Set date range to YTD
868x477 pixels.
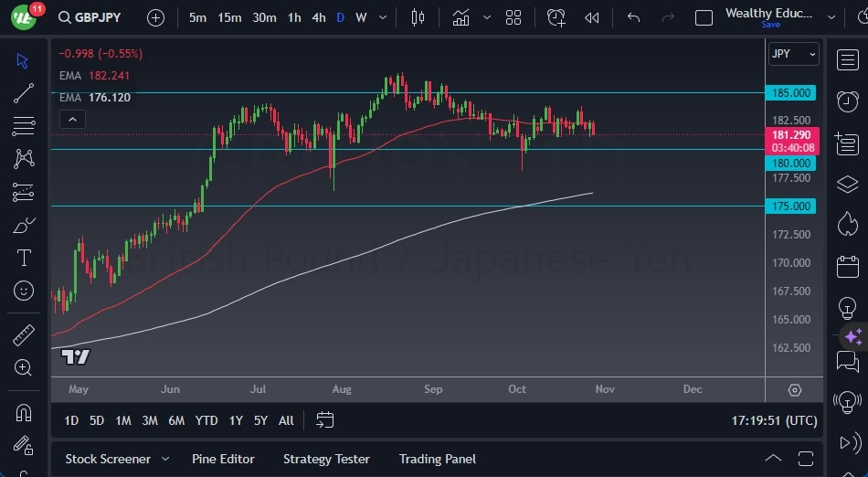click(206, 420)
